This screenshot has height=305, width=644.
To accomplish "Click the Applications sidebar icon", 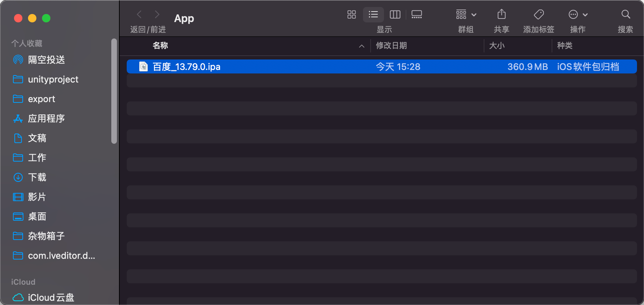I will coord(18,119).
